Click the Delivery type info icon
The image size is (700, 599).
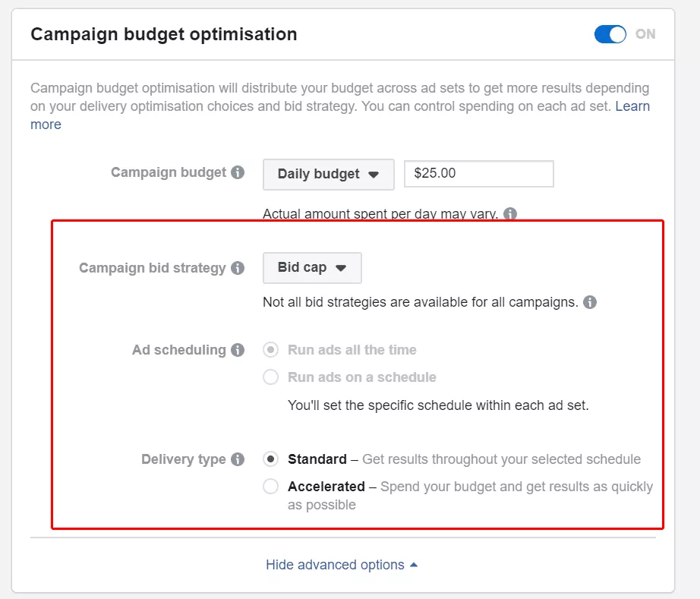click(238, 459)
